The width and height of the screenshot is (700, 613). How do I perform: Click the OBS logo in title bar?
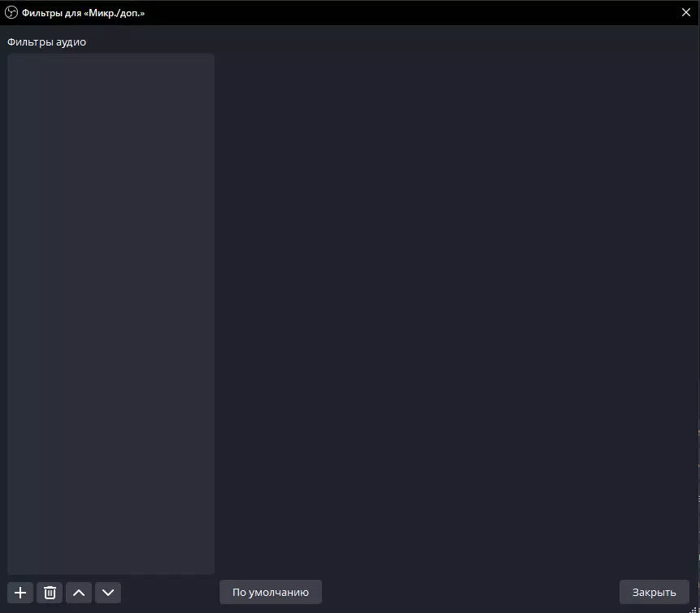pyautogui.click(x=11, y=12)
